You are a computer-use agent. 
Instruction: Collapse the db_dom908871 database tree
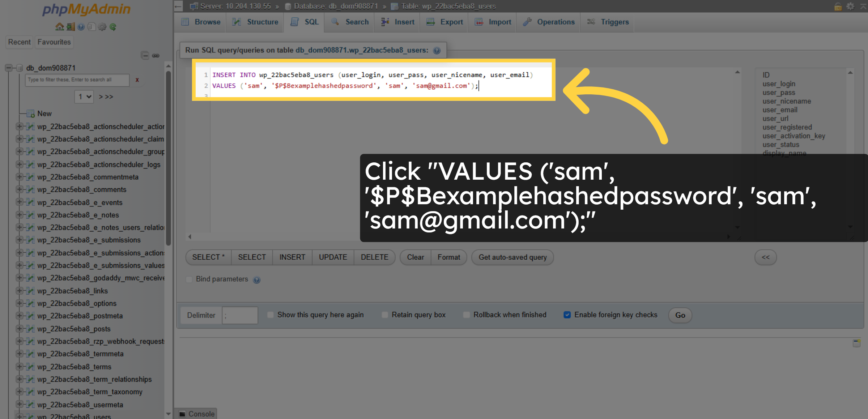point(9,68)
